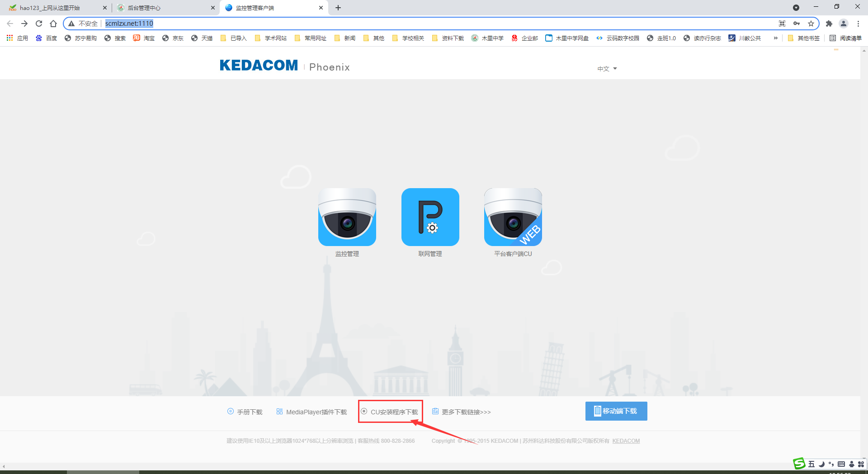Click the MediaPlayer插件下载 link

pos(311,412)
